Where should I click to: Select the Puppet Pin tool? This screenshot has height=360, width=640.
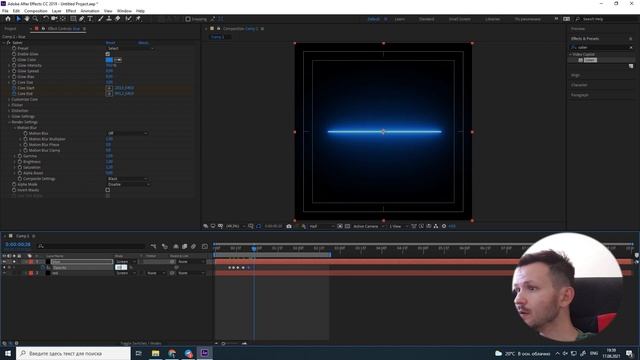[138, 19]
